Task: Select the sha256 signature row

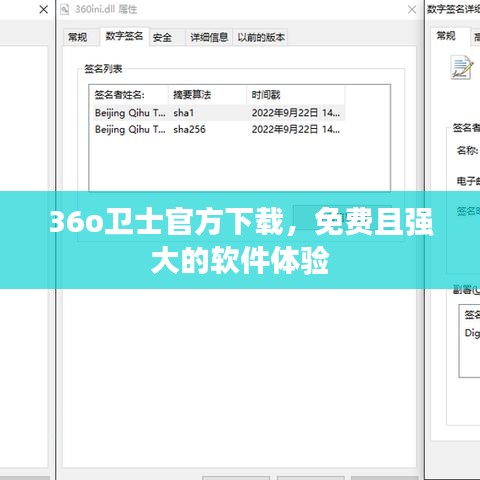Action: [217, 129]
